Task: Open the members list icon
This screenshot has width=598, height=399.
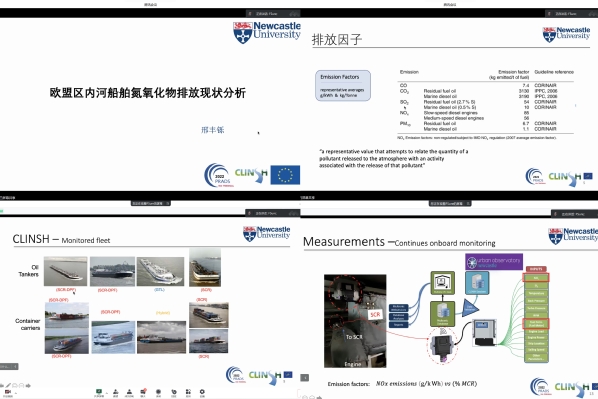Action: [129, 392]
